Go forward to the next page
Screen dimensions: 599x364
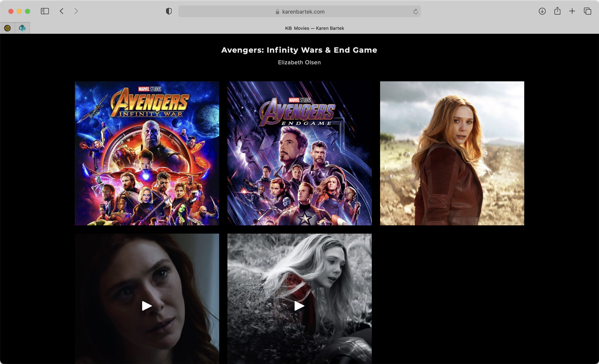(x=76, y=11)
